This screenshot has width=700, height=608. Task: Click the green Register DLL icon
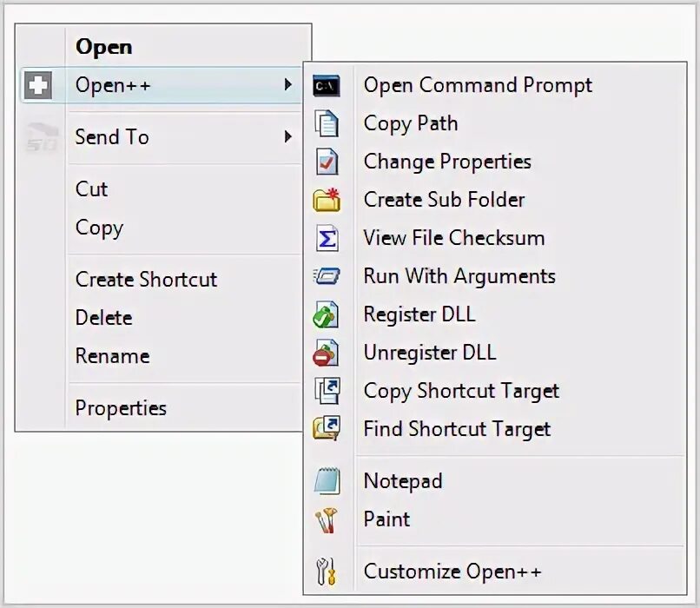pyautogui.click(x=326, y=314)
